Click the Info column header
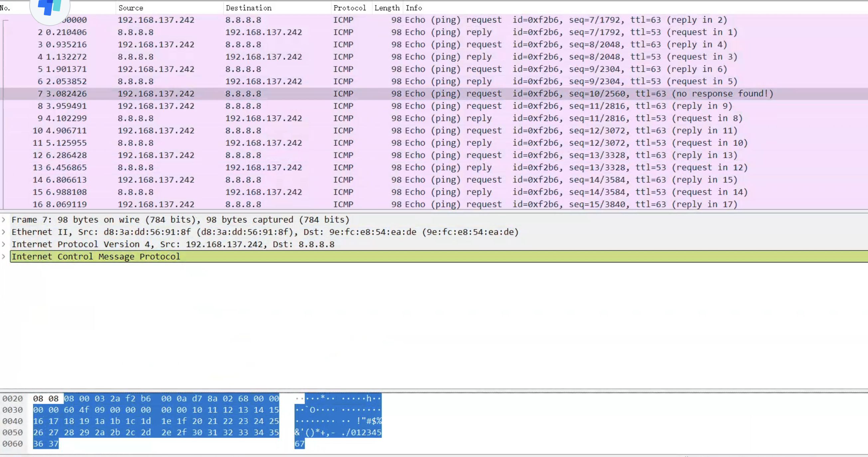868x457 pixels. pos(413,8)
